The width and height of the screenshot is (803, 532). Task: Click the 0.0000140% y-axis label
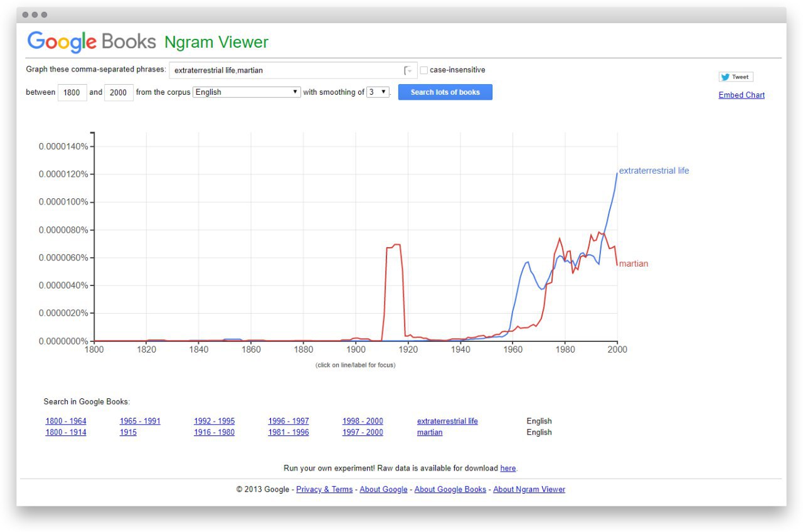click(x=63, y=147)
